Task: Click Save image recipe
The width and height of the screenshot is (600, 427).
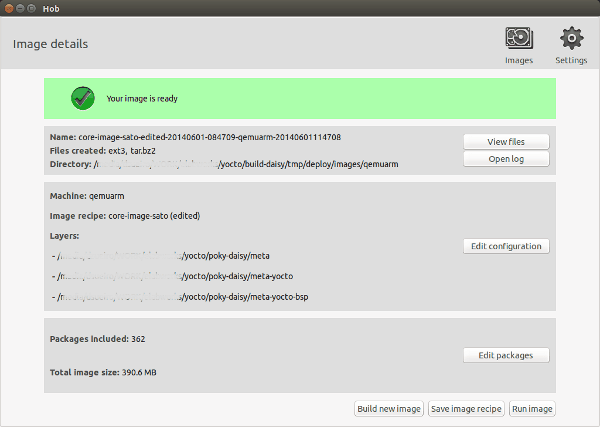Action: 466,408
